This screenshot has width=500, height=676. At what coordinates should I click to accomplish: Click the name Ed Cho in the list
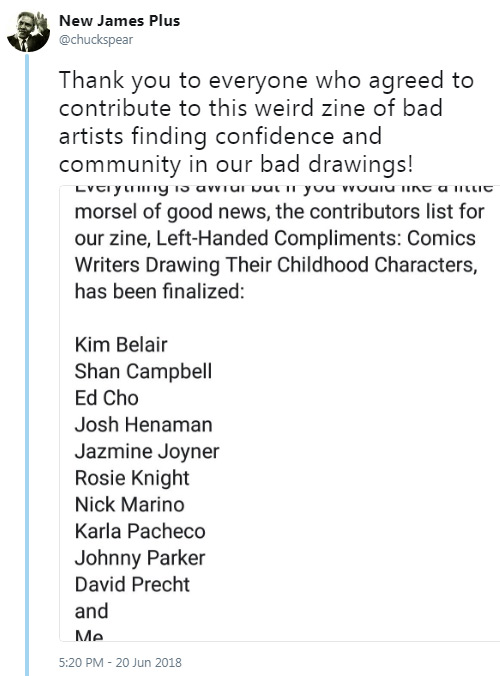tap(106, 398)
